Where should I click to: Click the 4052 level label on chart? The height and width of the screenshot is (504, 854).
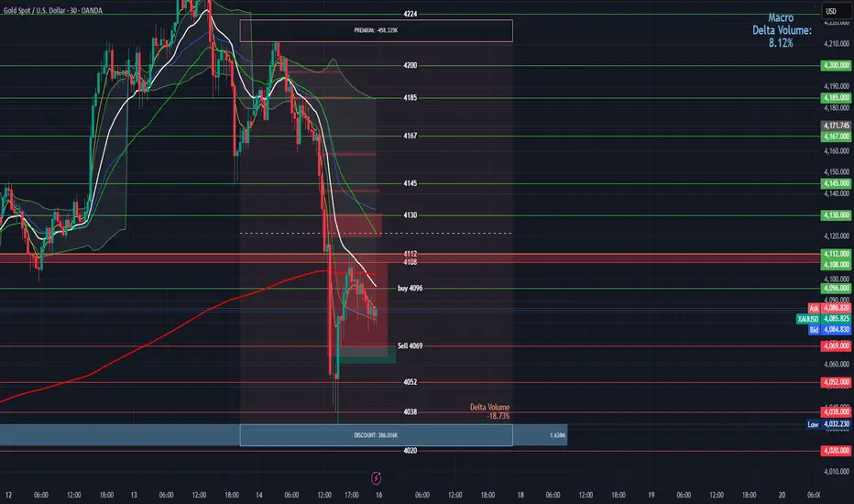(x=411, y=382)
